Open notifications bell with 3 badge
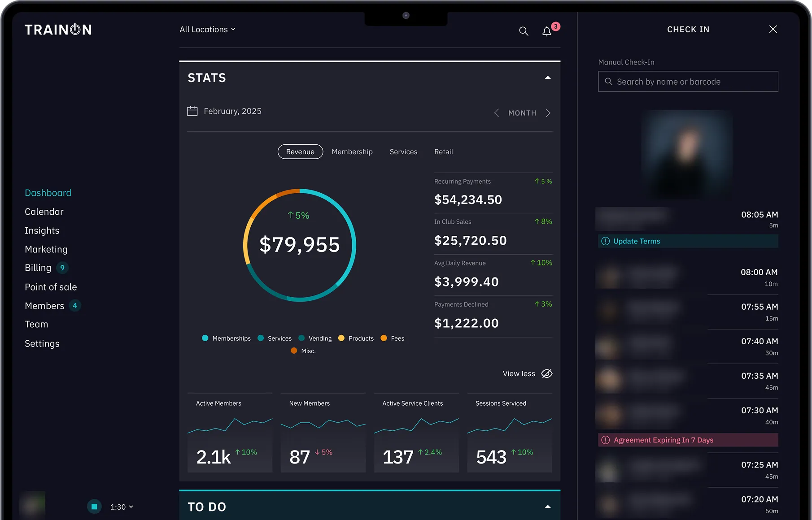 pos(547,31)
